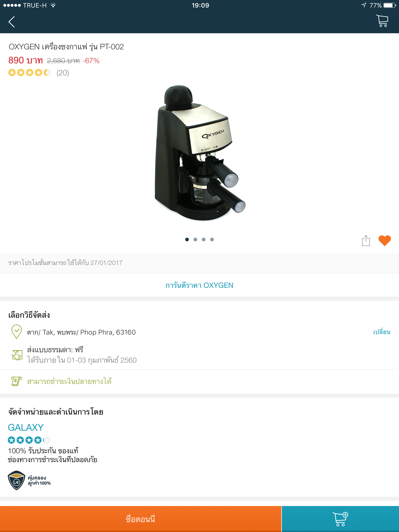Tap the LAZ buyer protection shield badge
Screen dimensions: 399x532
coord(17,480)
